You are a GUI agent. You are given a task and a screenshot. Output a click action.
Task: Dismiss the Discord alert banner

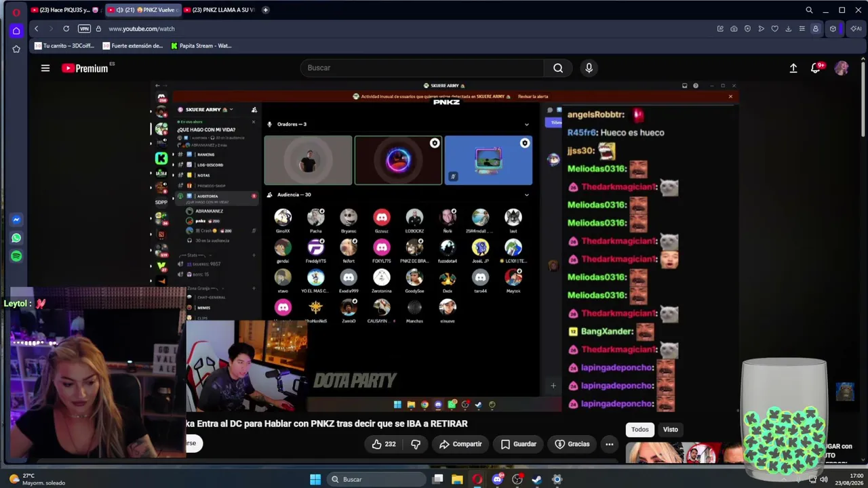click(730, 96)
